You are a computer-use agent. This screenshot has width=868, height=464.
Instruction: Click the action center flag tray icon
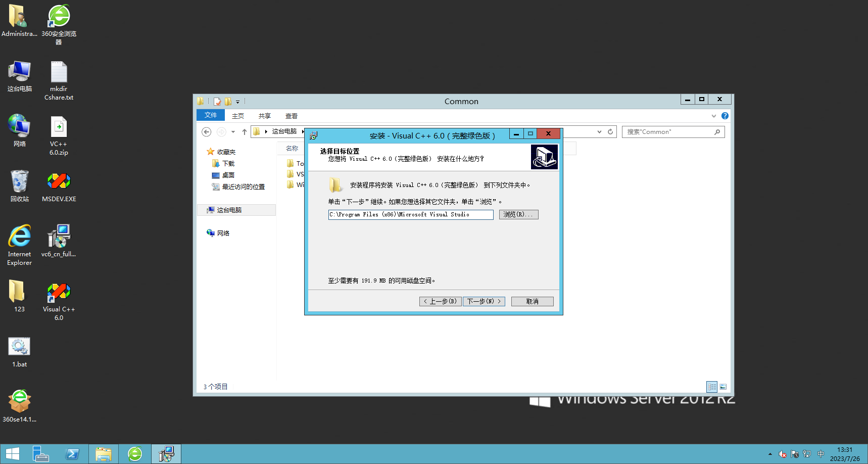795,454
